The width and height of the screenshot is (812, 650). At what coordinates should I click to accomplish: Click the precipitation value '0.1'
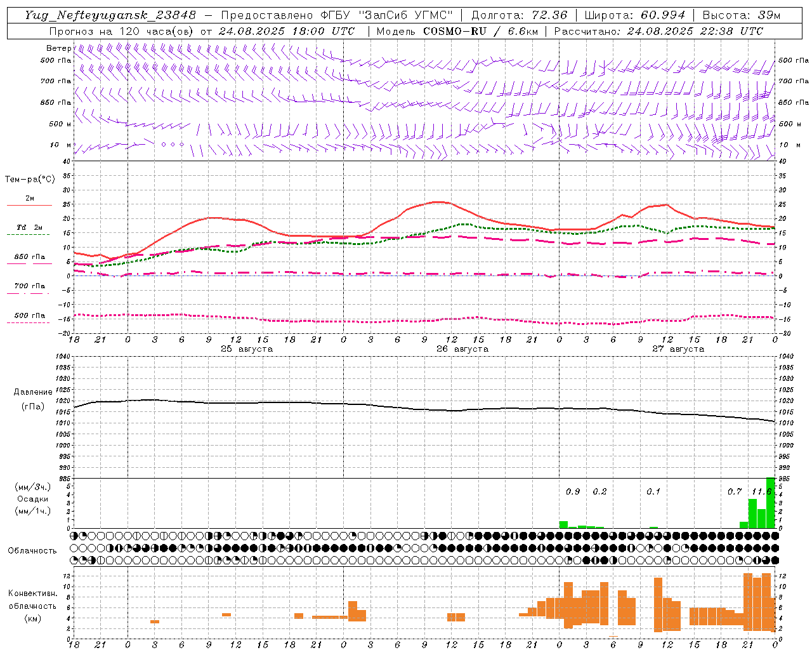coord(653,491)
